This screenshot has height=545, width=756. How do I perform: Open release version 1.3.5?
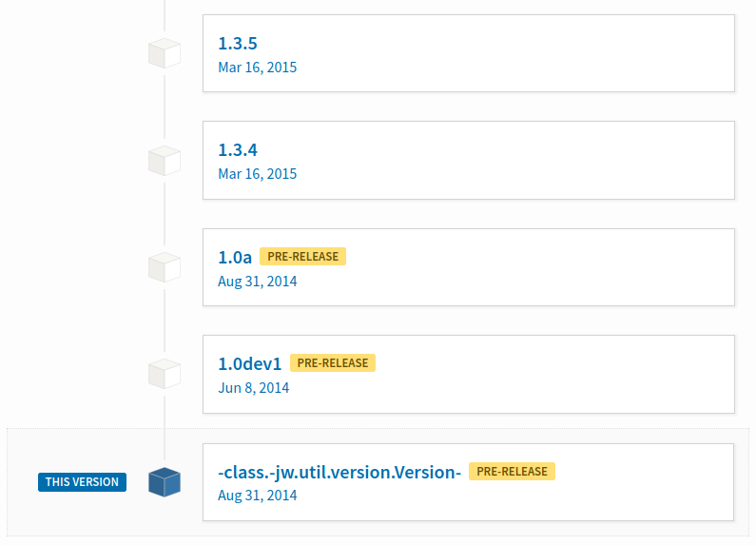coord(238,44)
